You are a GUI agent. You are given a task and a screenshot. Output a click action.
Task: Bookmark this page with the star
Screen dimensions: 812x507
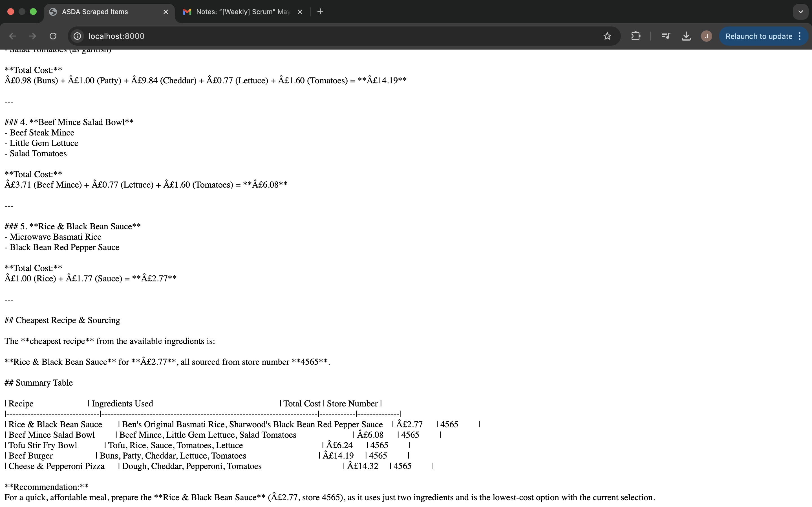[x=607, y=36]
